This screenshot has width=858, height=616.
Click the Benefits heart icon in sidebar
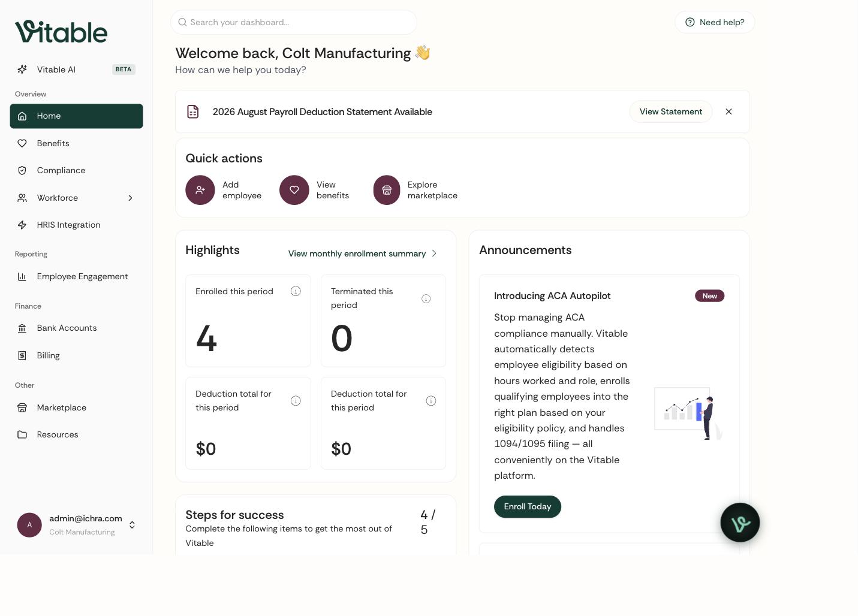[x=22, y=143]
